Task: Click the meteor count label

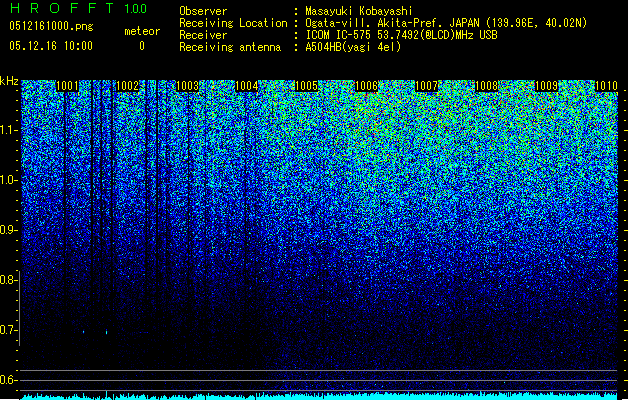Action: [142, 31]
